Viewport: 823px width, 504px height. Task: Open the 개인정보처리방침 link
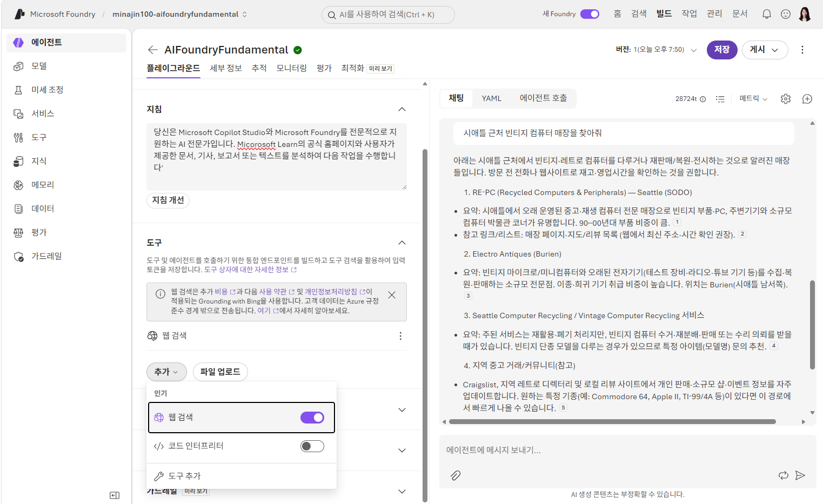point(335,292)
